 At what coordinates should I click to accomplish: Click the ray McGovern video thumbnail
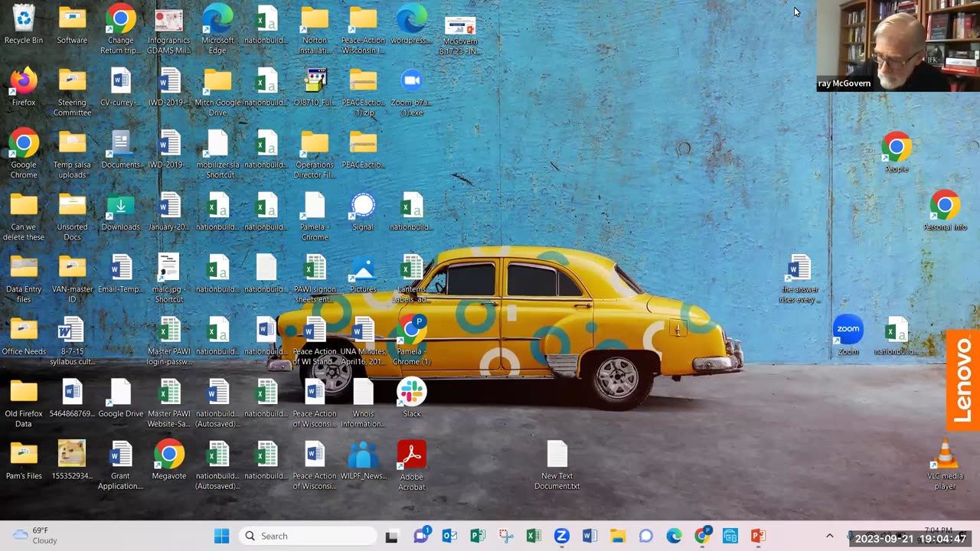tap(898, 46)
